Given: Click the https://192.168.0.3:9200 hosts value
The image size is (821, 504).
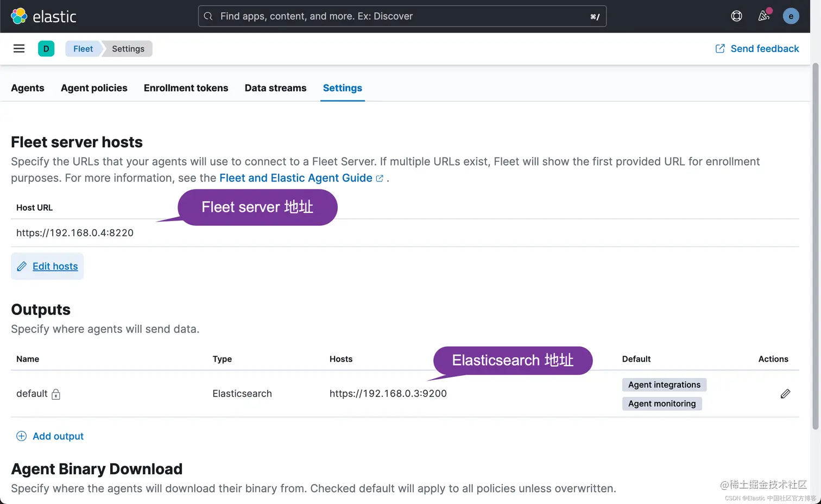Looking at the screenshot, I should [x=388, y=394].
